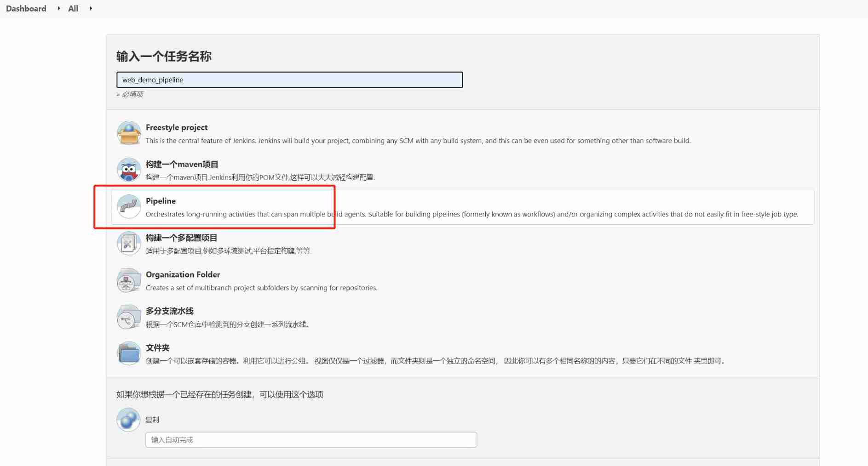The height and width of the screenshot is (466, 868).
Task: Click the 输入一个任务名称 heading
Action: click(x=164, y=56)
